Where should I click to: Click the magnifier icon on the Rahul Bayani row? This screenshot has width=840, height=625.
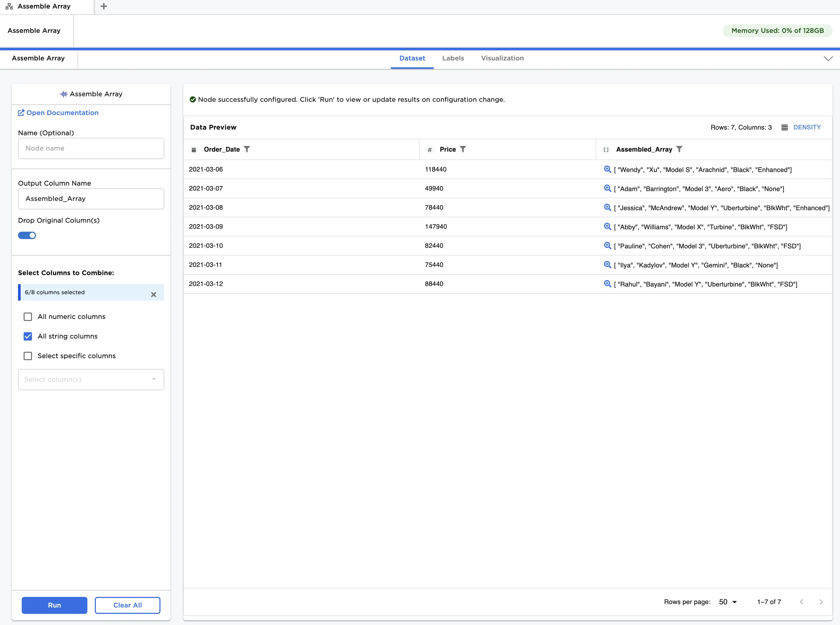pyautogui.click(x=607, y=284)
